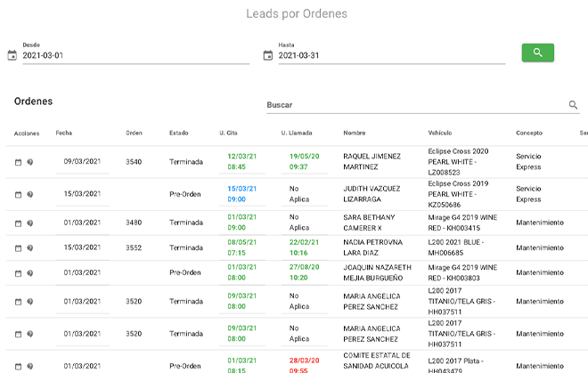Image resolution: width=588 pixels, height=373 pixels.
Task: Open calendar action for JOAQUIN NAZARETH MEJIA row
Action: pos(18,273)
